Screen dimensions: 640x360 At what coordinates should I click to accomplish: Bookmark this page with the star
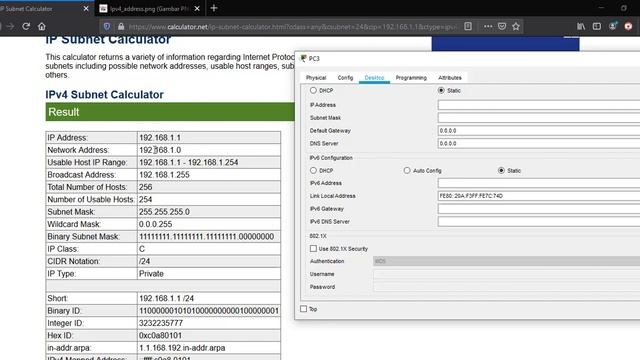pyautogui.click(x=516, y=27)
